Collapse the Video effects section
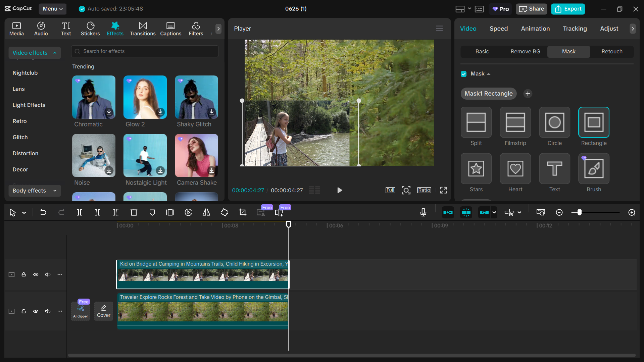This screenshot has height=362, width=644. 54,53
